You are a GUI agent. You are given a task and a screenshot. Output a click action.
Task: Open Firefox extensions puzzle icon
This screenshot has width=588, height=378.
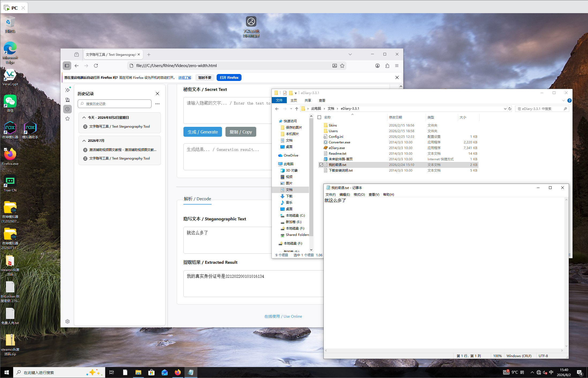coord(387,66)
